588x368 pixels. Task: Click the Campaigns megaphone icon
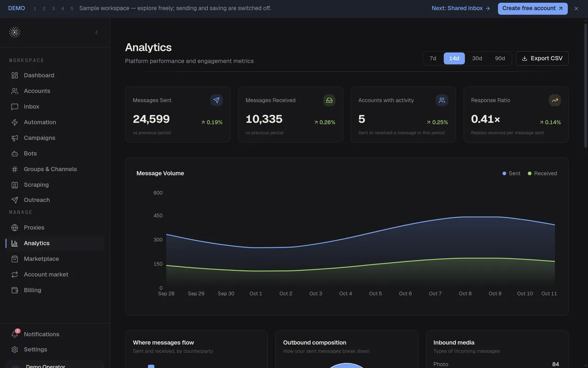coord(15,138)
